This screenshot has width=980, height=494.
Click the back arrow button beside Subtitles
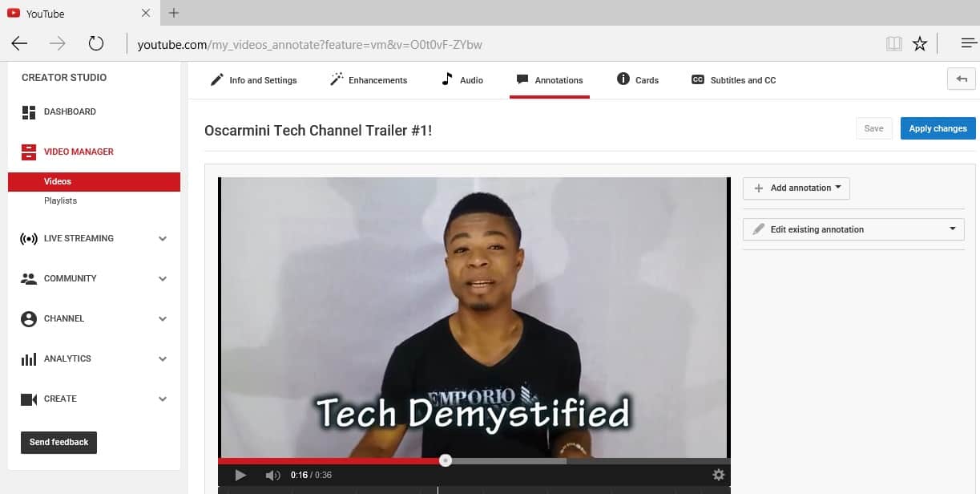tap(961, 79)
